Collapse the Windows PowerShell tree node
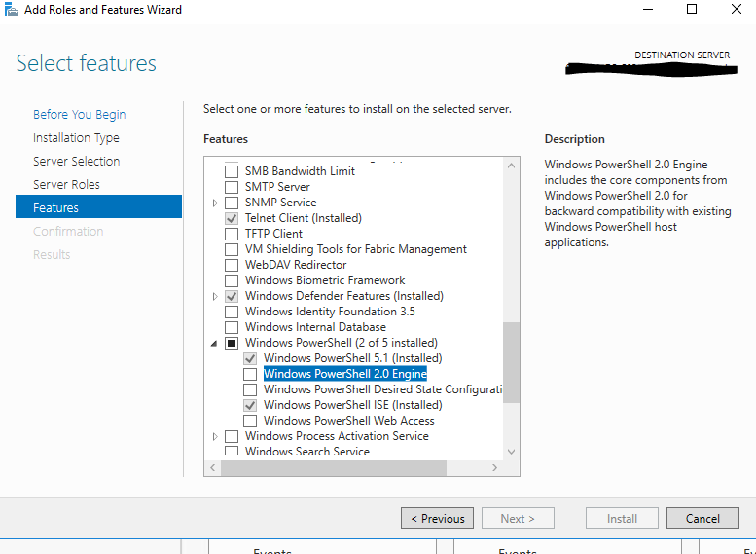The height and width of the screenshot is (554, 756). (214, 344)
